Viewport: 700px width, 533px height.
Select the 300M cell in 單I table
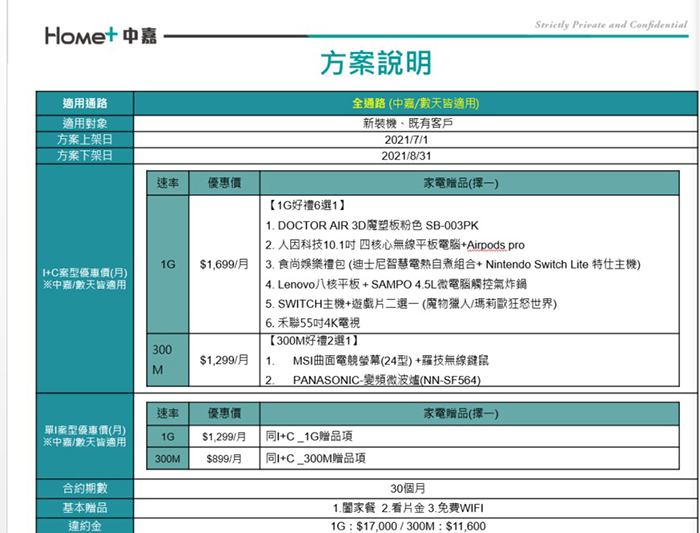(168, 458)
